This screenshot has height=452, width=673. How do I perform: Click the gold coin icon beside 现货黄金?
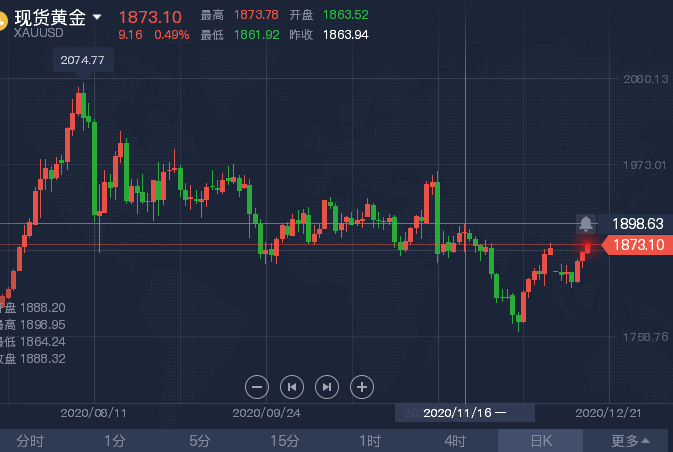pyautogui.click(x=4, y=19)
